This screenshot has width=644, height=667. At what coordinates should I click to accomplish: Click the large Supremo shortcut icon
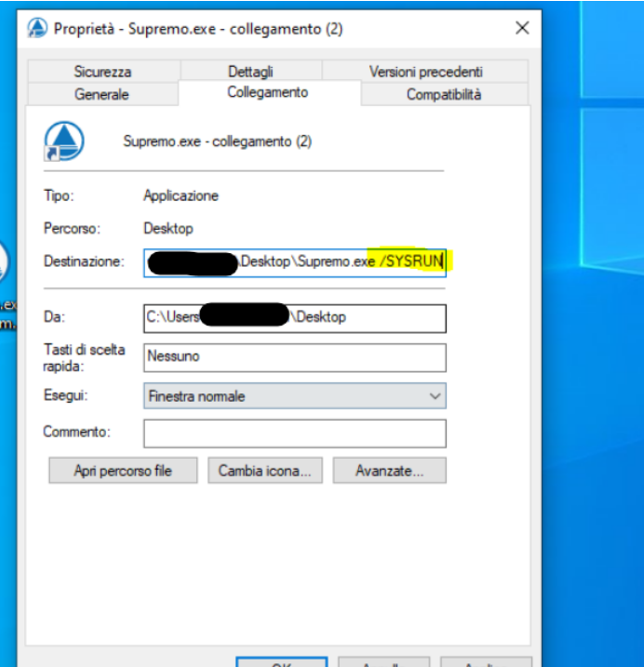pyautogui.click(x=64, y=142)
